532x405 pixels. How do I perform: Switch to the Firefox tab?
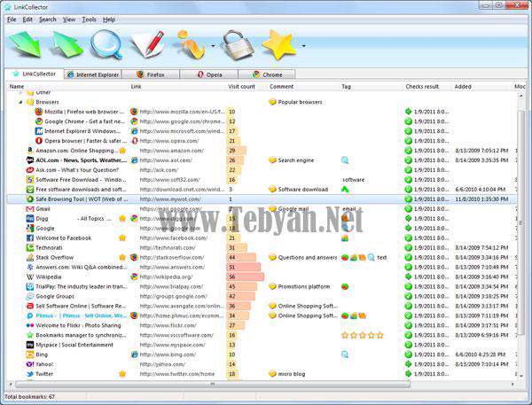pos(151,74)
